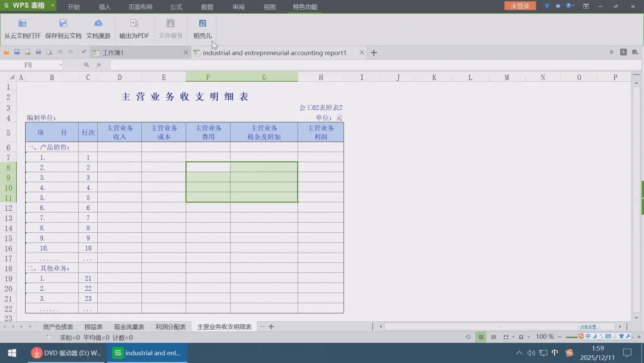Save to cloud document (保存到云文档)

tap(63, 29)
